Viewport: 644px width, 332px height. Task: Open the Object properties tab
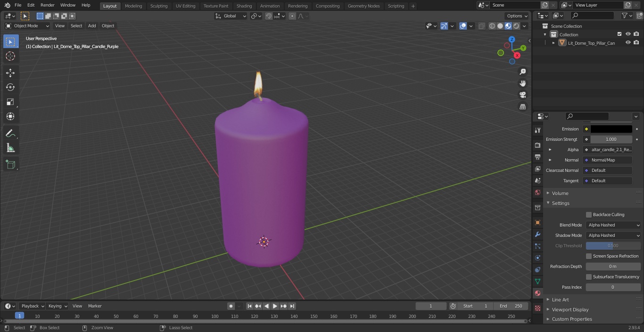(537, 222)
